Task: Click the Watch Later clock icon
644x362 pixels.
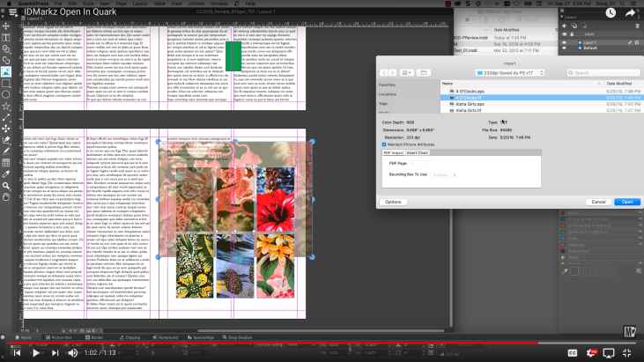Action: click(611, 12)
